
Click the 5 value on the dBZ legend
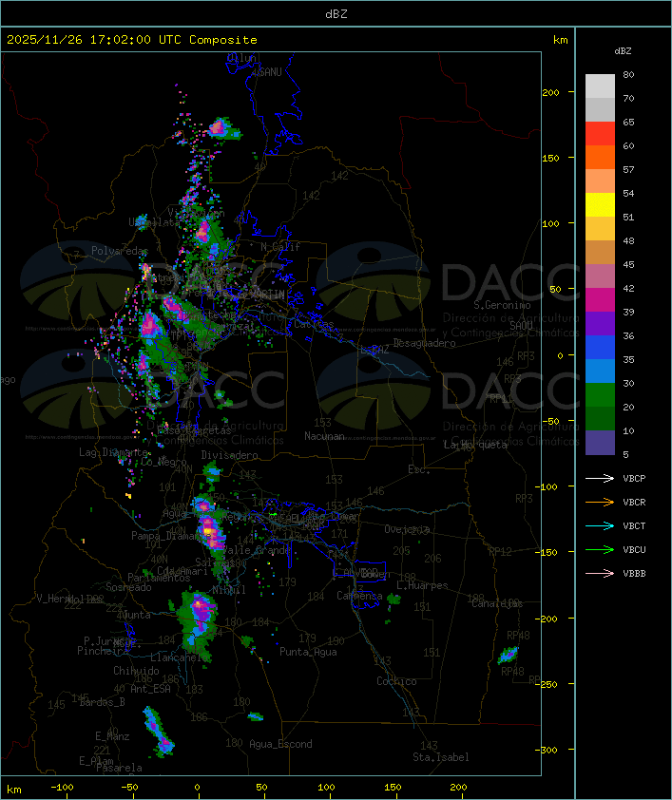pyautogui.click(x=625, y=454)
